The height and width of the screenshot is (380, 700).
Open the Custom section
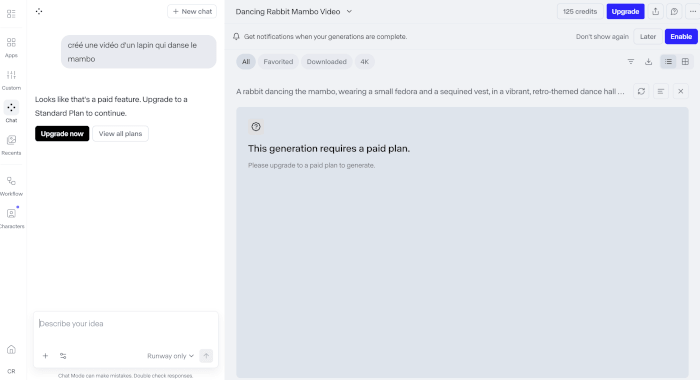click(11, 80)
